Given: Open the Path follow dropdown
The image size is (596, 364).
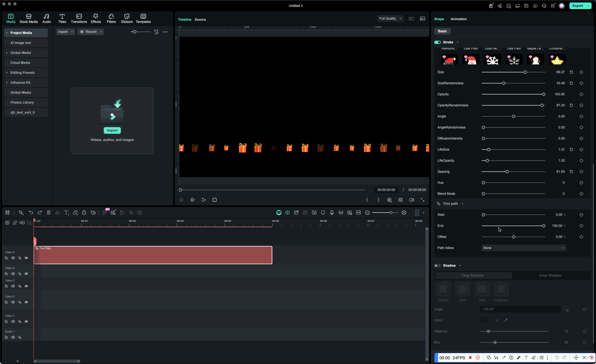Looking at the screenshot, I should [523, 248].
